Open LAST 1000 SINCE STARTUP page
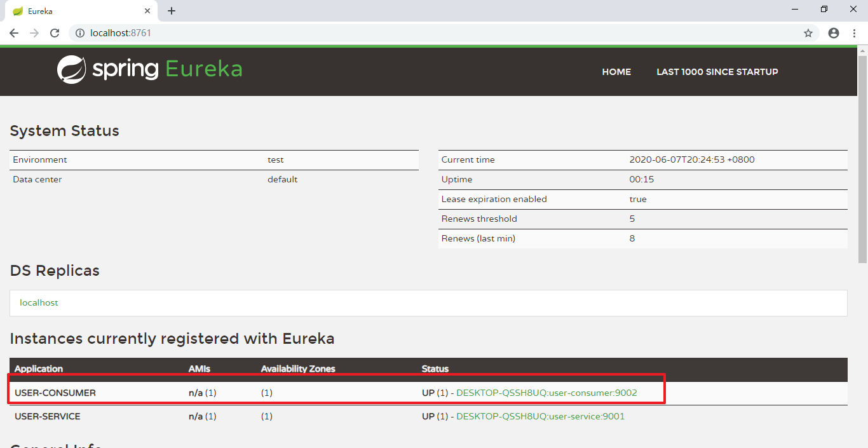 [x=717, y=72]
